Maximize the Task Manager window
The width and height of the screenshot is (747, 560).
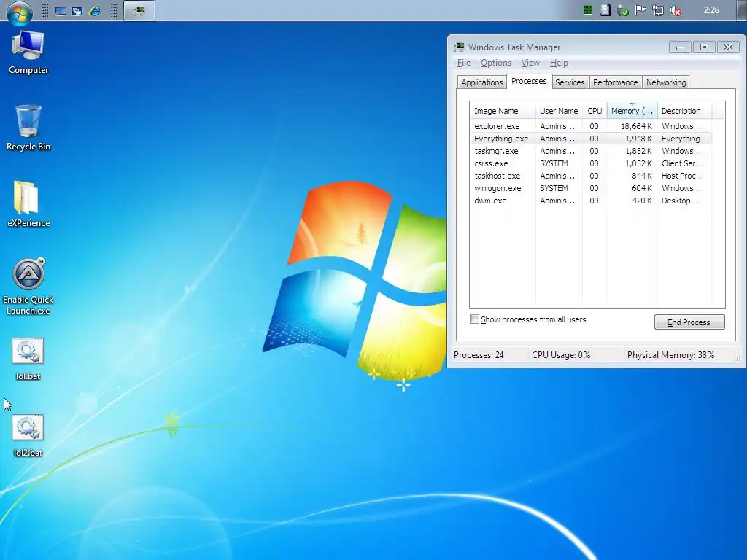click(704, 47)
